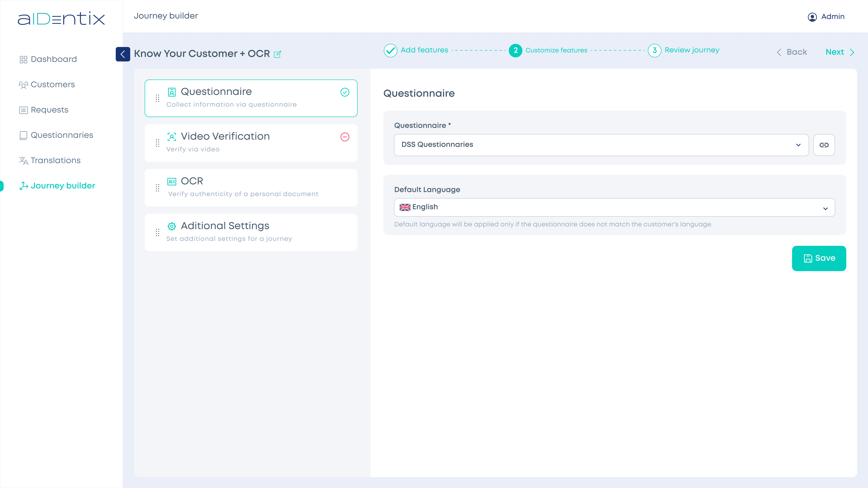Click the checkmark on Add features step

(390, 50)
